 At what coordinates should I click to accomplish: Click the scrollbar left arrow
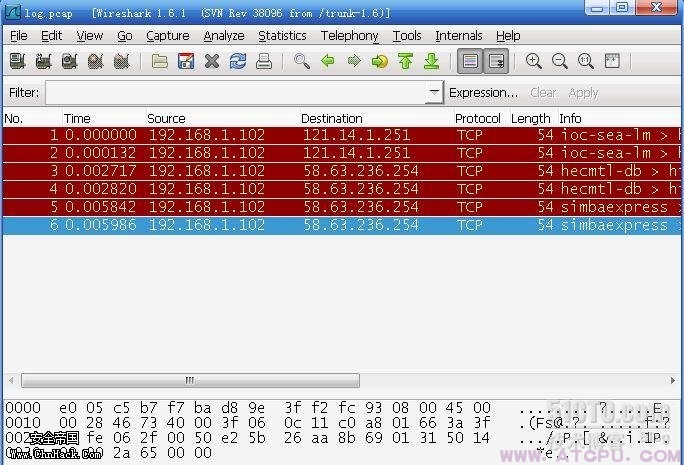click(x=11, y=380)
